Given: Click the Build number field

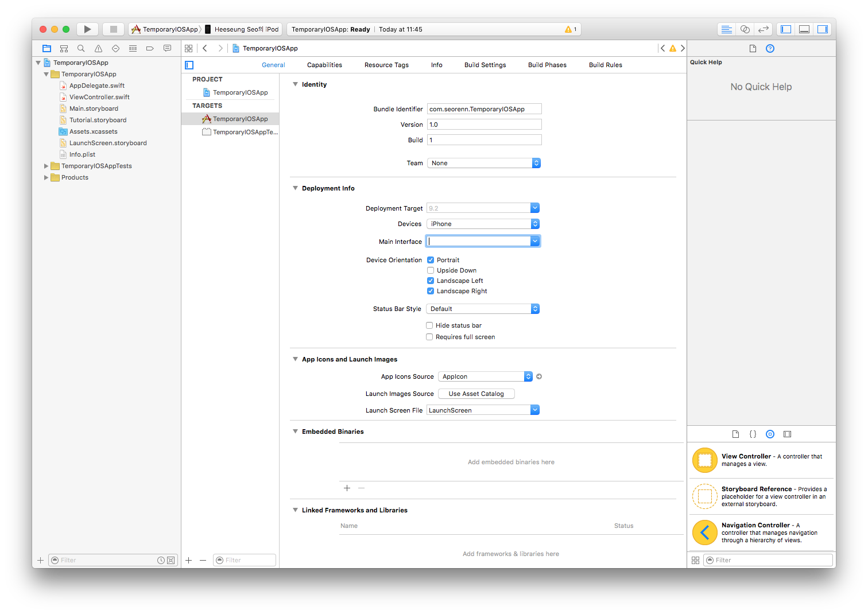Looking at the screenshot, I should [485, 140].
